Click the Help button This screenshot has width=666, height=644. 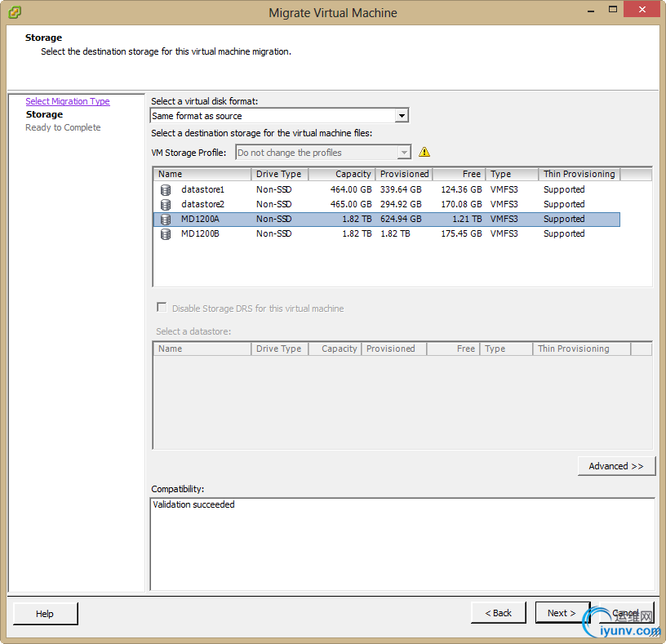pyautogui.click(x=45, y=614)
